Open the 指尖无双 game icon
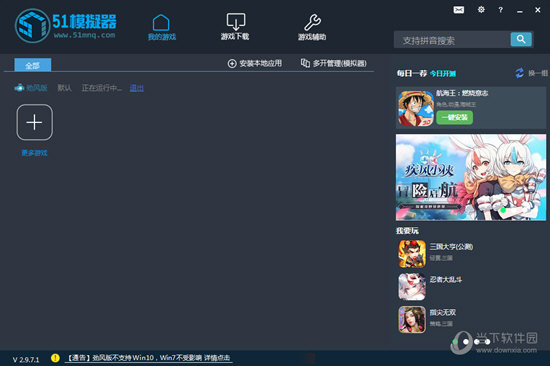 (x=412, y=319)
